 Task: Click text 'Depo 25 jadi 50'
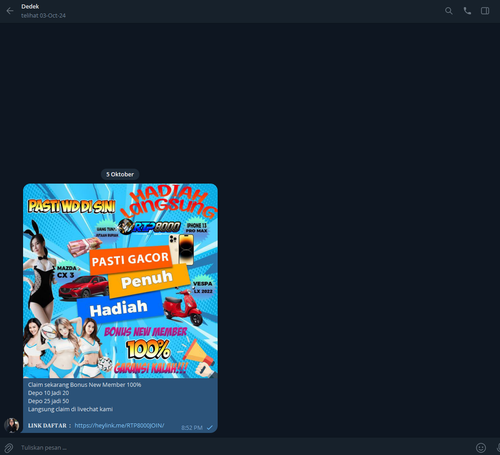(49, 401)
